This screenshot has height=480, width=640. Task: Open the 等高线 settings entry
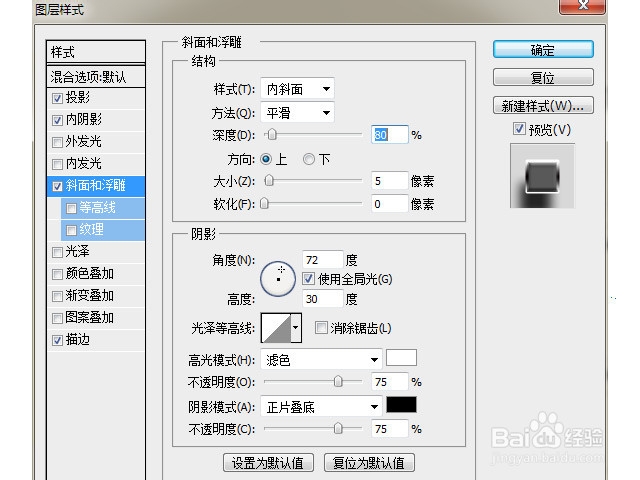tap(98, 208)
